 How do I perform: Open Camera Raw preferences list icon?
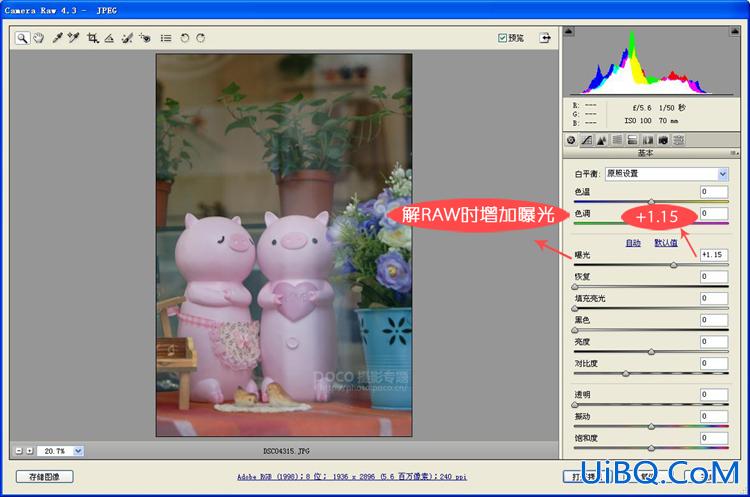(166, 38)
